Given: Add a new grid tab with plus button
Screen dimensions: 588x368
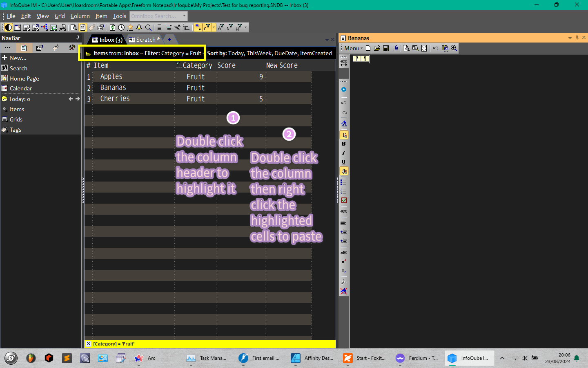Looking at the screenshot, I should tap(169, 40).
